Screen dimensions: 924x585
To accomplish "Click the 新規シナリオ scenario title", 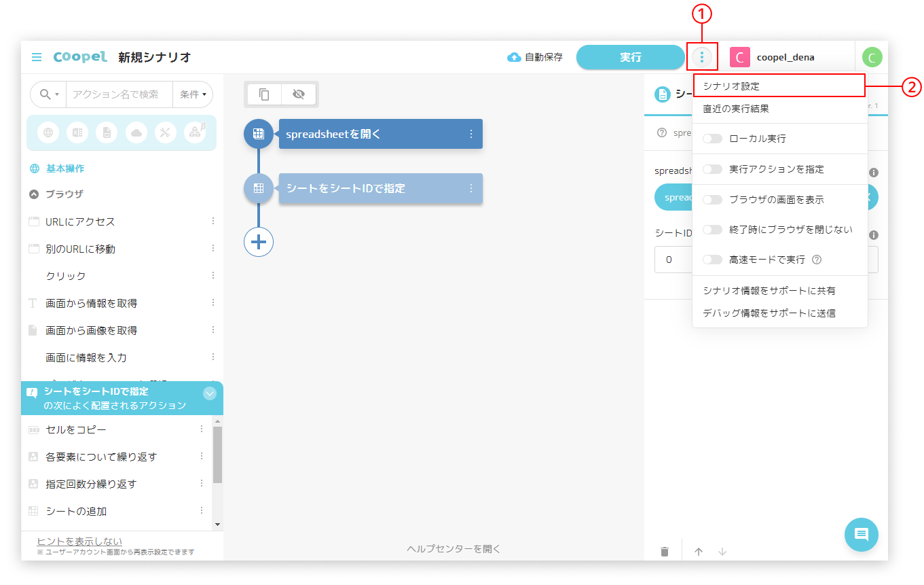I will tap(155, 57).
